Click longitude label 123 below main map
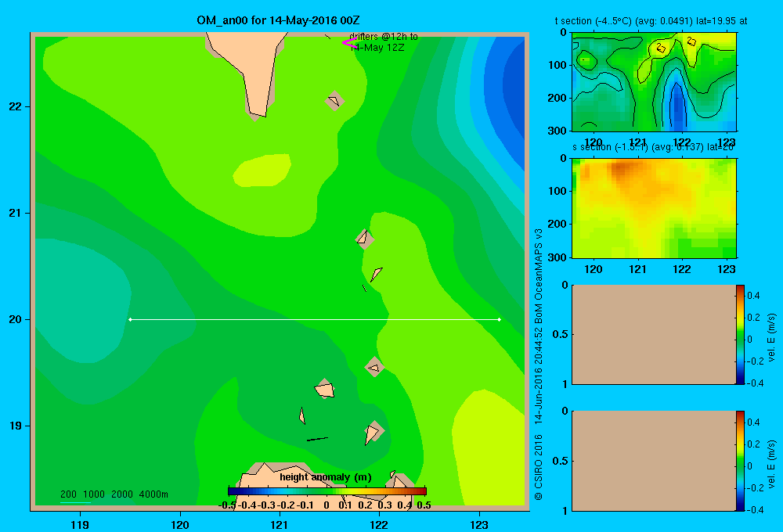 pyautogui.click(x=479, y=525)
